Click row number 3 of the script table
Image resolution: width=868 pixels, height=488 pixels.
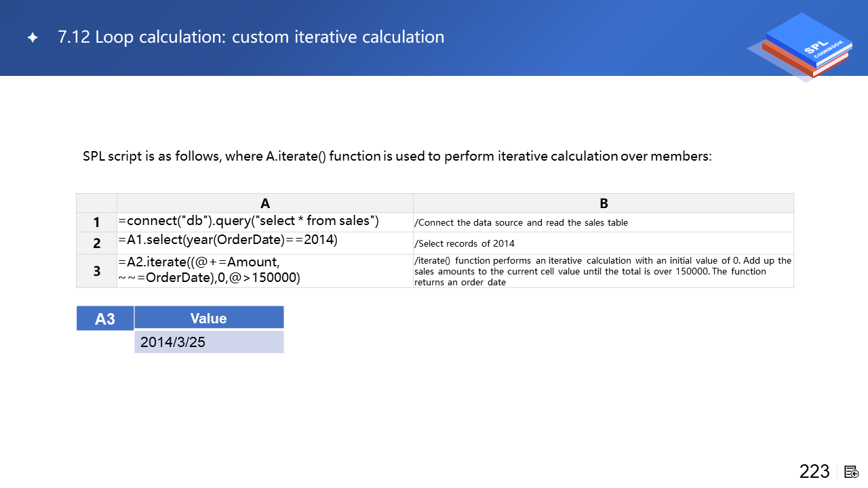[x=97, y=271]
